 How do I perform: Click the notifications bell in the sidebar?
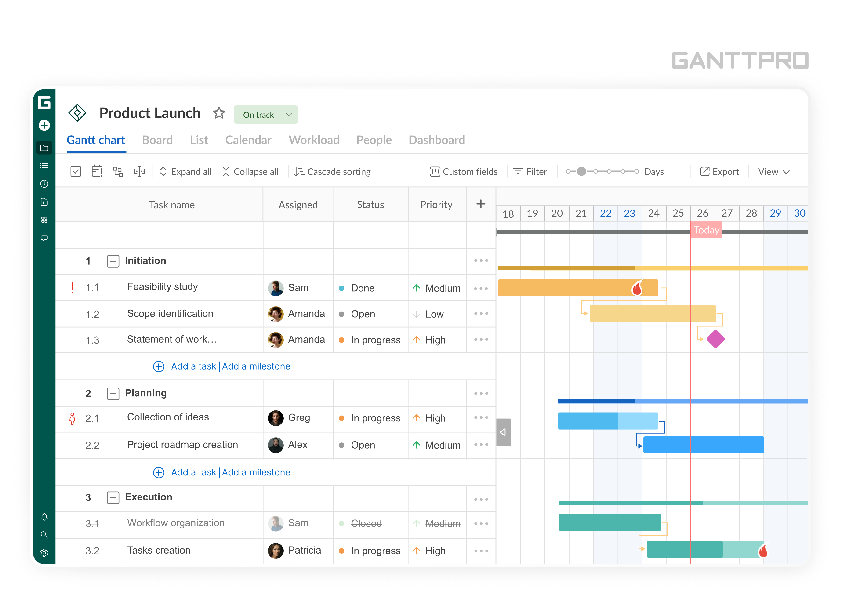click(x=44, y=517)
